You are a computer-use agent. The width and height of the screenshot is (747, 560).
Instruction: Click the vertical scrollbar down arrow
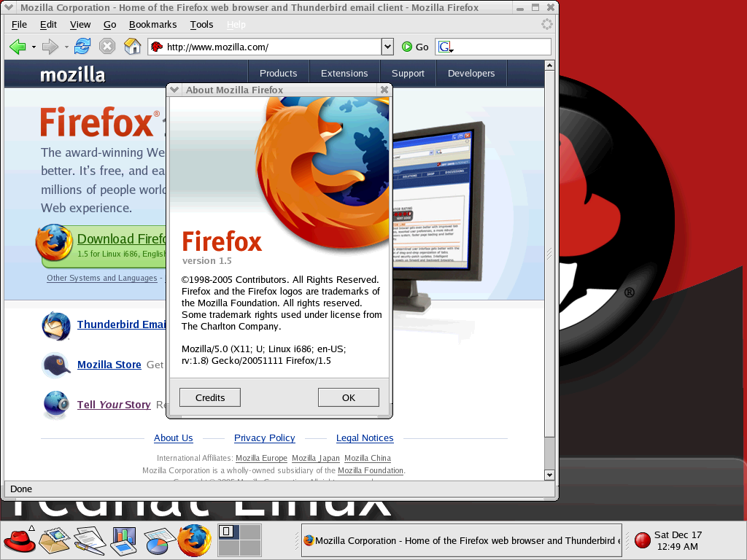coord(548,475)
